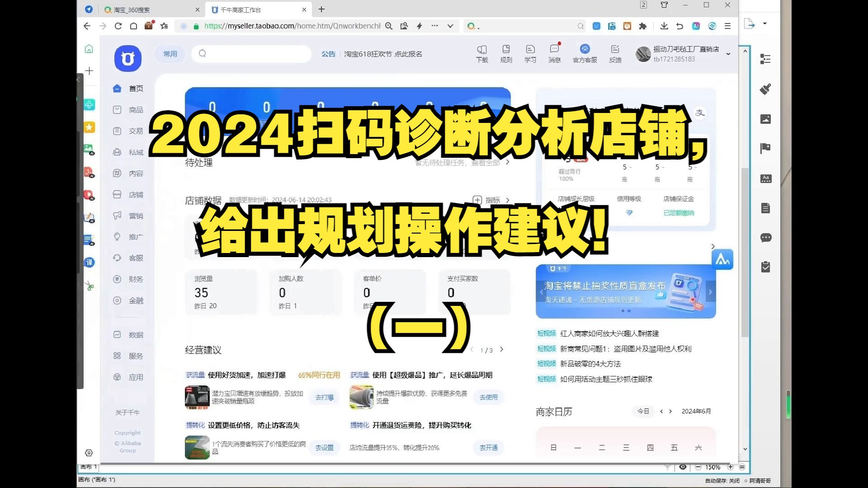Screen dimensions: 868x488
Task: Click the 金融 sidebar icon
Action: (x=117, y=300)
